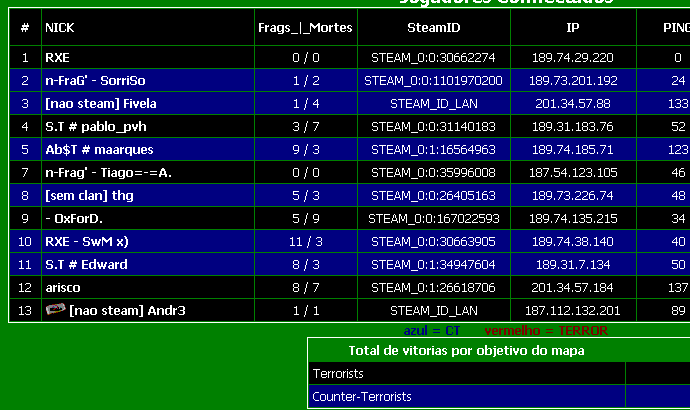
Task: Click SteamID STEAM_0:1:16564963
Action: [x=433, y=150]
